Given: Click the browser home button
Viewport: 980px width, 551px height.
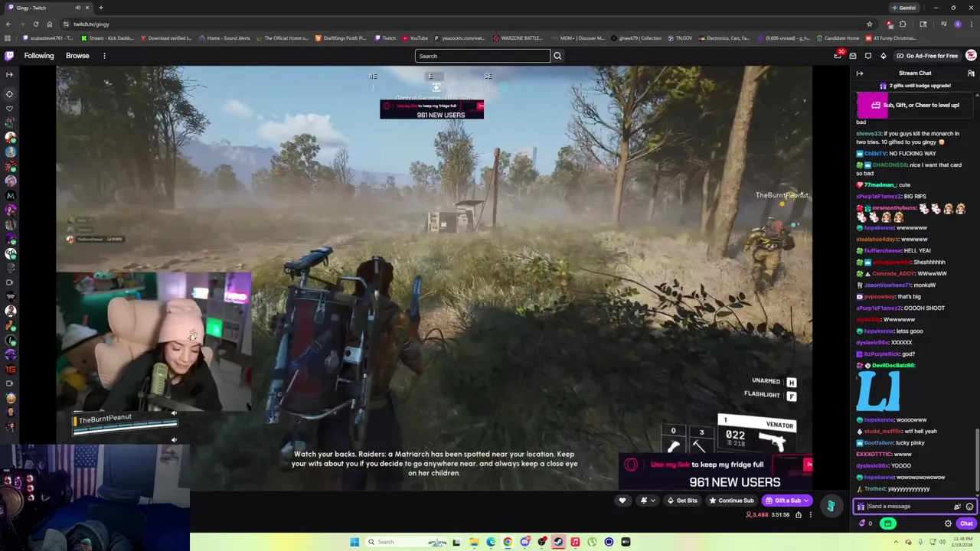Looking at the screenshot, I should (x=49, y=24).
